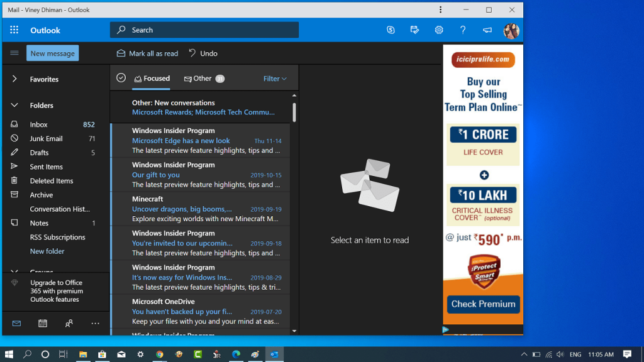Open Google Chrome from the taskbar
Image resolution: width=644 pixels, height=362 pixels.
(x=159, y=354)
